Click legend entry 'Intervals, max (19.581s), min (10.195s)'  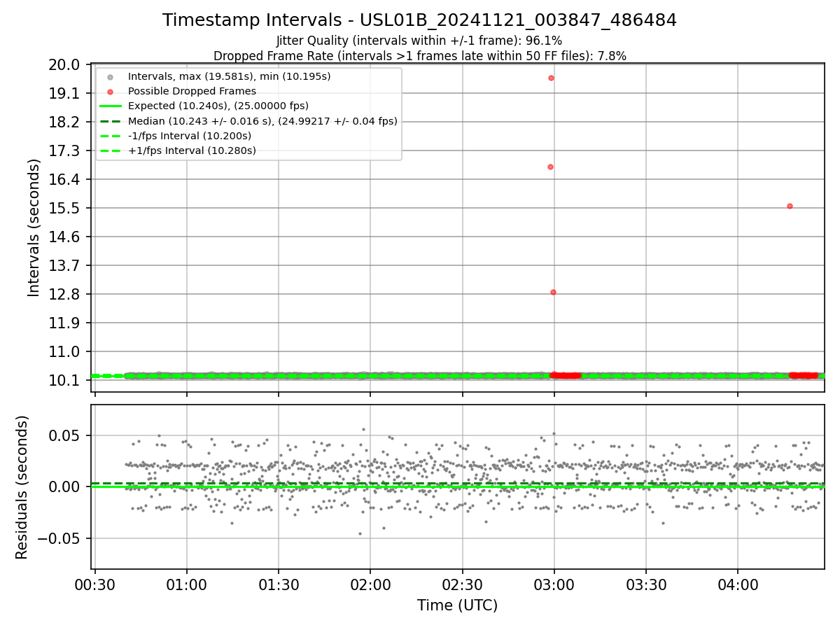[229, 76]
